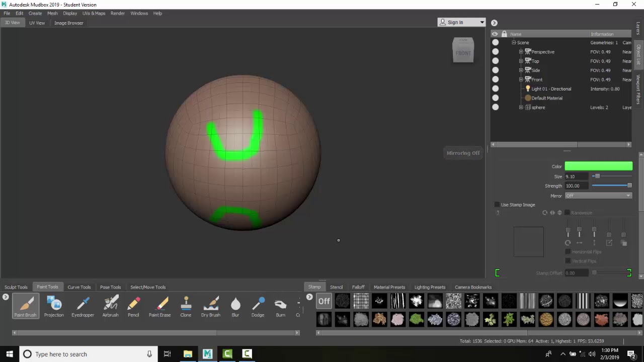The height and width of the screenshot is (362, 644).
Task: Expand the stamp tray arrow button
Action: 309,297
